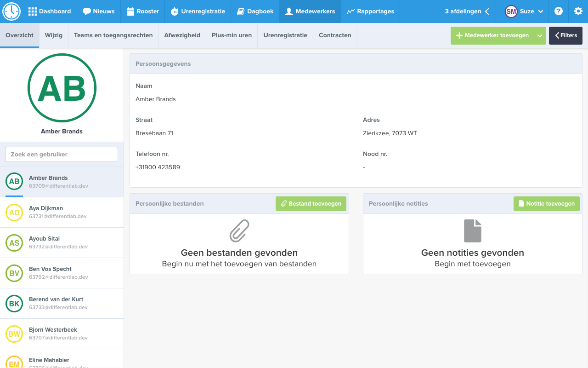Image resolution: width=588 pixels, height=368 pixels.
Task: Click the Notitie toevoegen button
Action: coord(547,204)
